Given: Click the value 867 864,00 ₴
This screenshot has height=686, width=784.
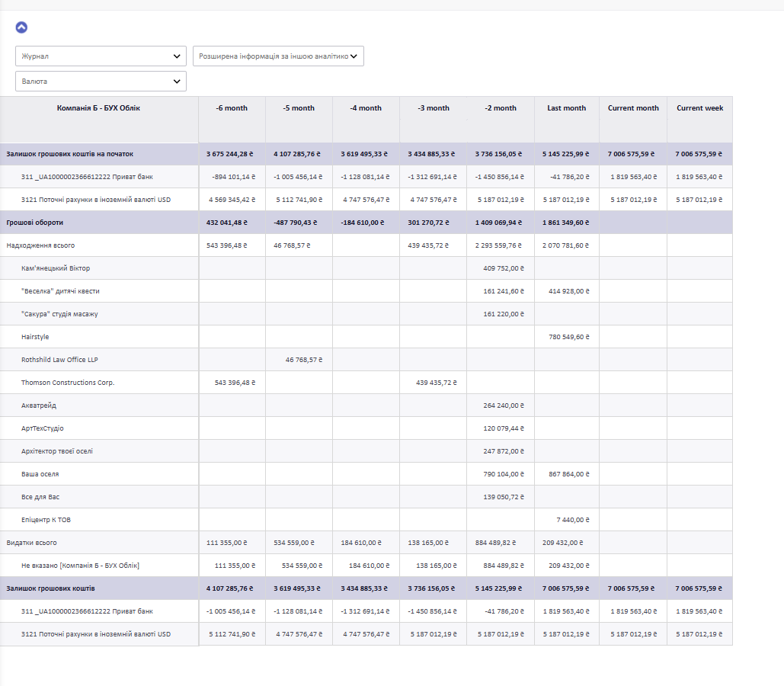Looking at the screenshot, I should (569, 474).
